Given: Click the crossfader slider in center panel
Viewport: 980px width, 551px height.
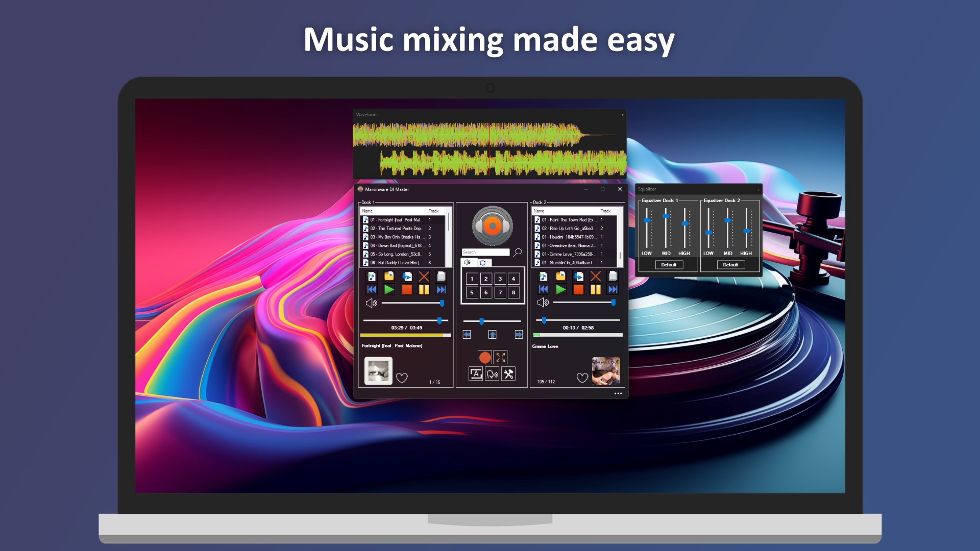Looking at the screenshot, I should (481, 321).
